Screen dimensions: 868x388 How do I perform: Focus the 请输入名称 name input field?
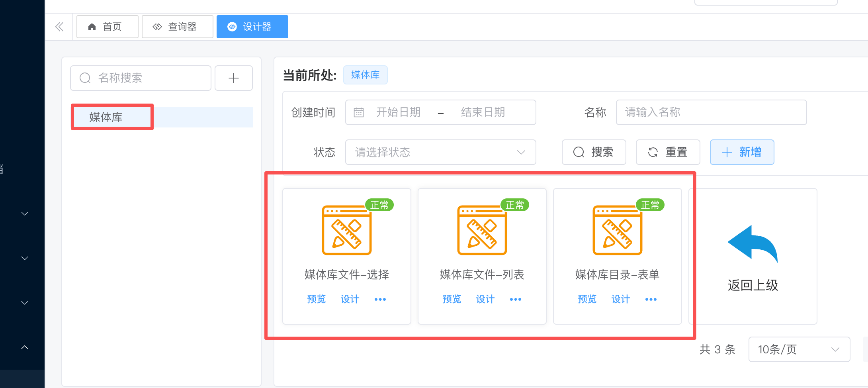click(711, 112)
